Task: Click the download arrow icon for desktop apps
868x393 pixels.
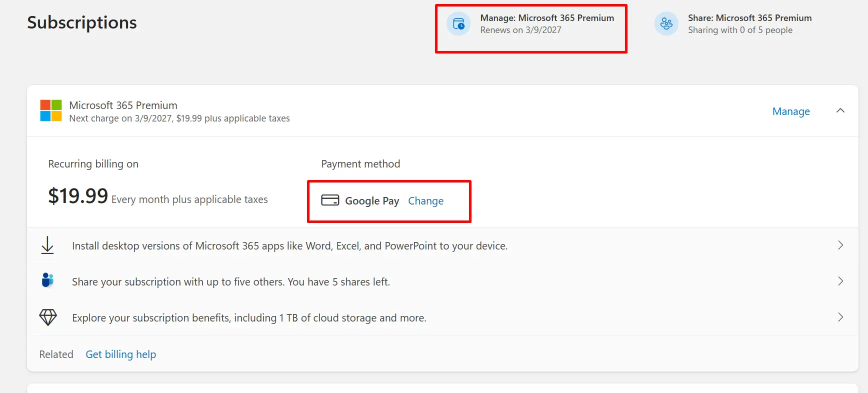Action: pos(47,245)
